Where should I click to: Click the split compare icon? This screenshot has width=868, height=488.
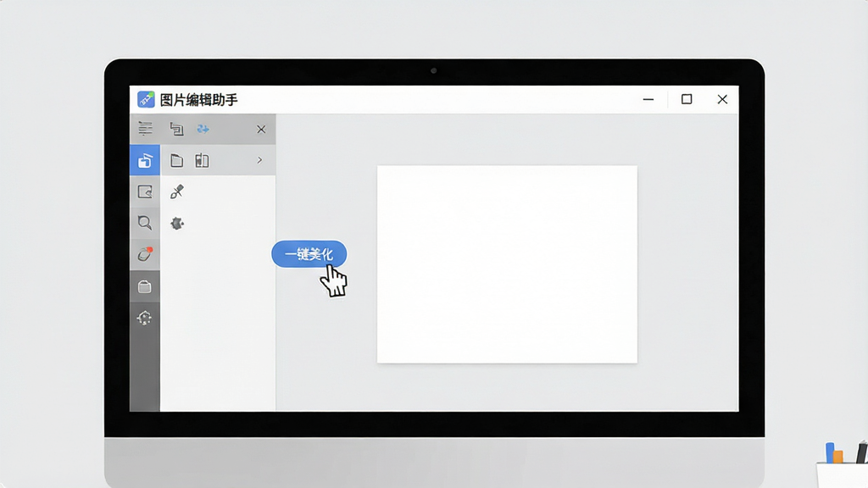click(202, 160)
